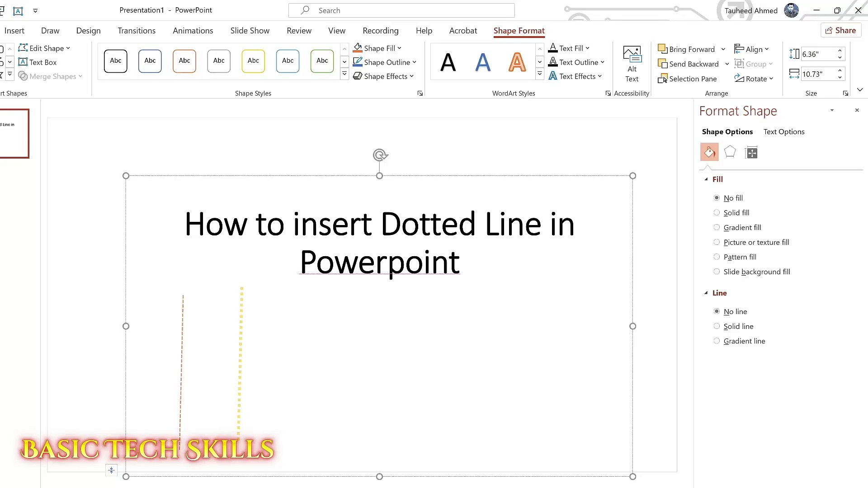Expand the Shape Outline dropdown
The height and width of the screenshot is (488, 868).
[414, 62]
